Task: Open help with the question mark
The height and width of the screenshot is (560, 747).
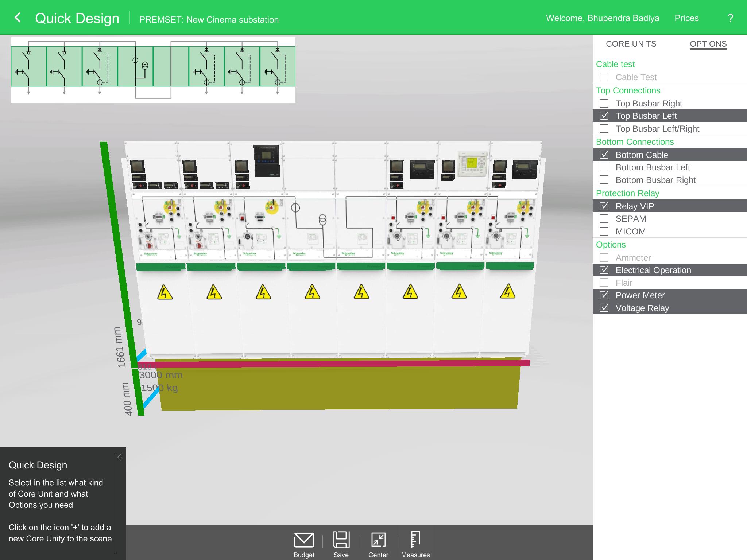Action: click(x=730, y=18)
